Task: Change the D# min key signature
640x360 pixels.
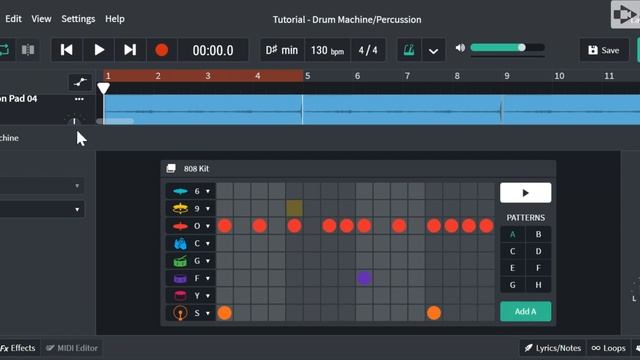Action: click(282, 50)
